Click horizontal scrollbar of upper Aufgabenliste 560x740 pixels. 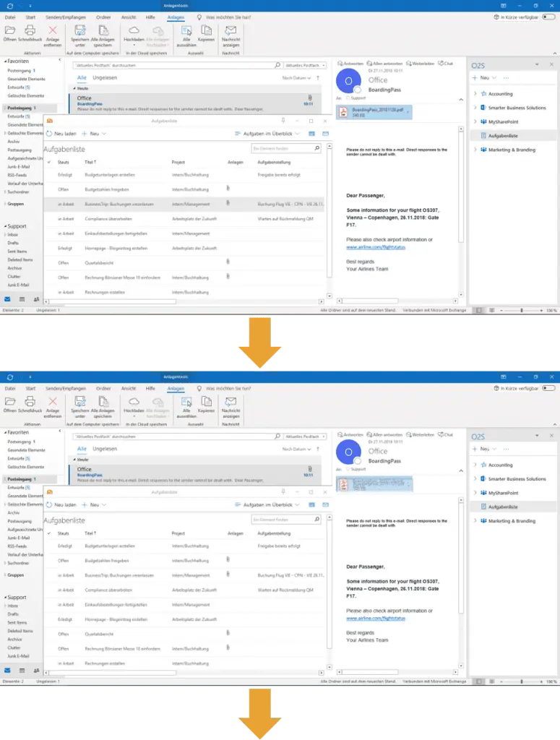click(x=112, y=301)
